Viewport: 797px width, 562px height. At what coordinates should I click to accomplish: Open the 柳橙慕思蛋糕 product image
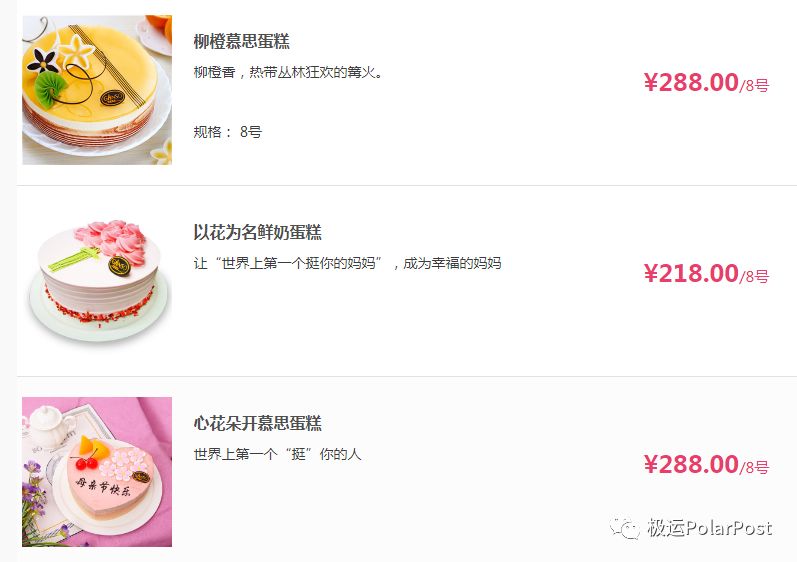97,90
